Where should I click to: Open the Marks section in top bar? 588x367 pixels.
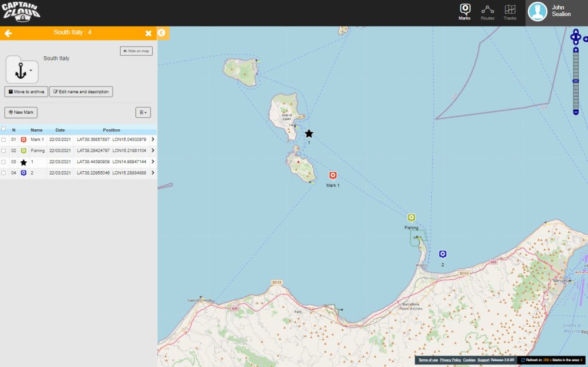(x=465, y=12)
